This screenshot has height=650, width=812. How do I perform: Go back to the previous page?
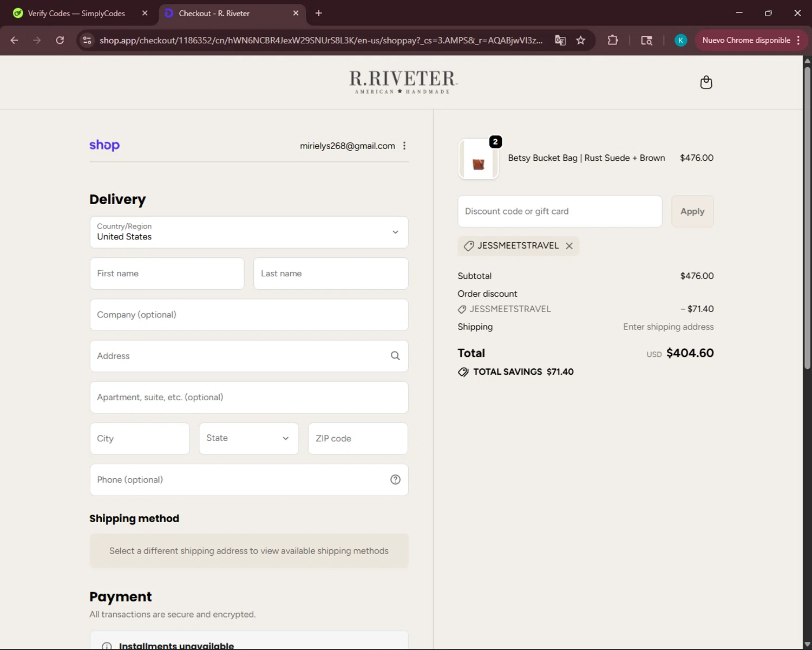(x=15, y=40)
